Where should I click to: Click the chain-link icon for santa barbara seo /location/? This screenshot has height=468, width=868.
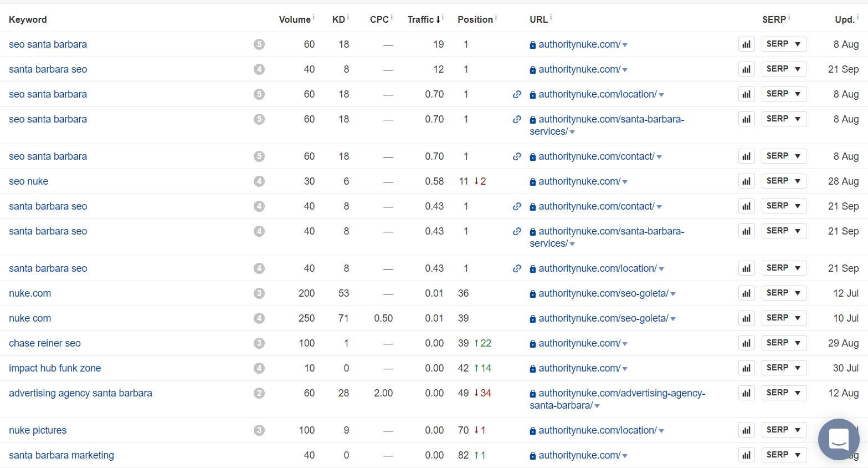(x=517, y=268)
